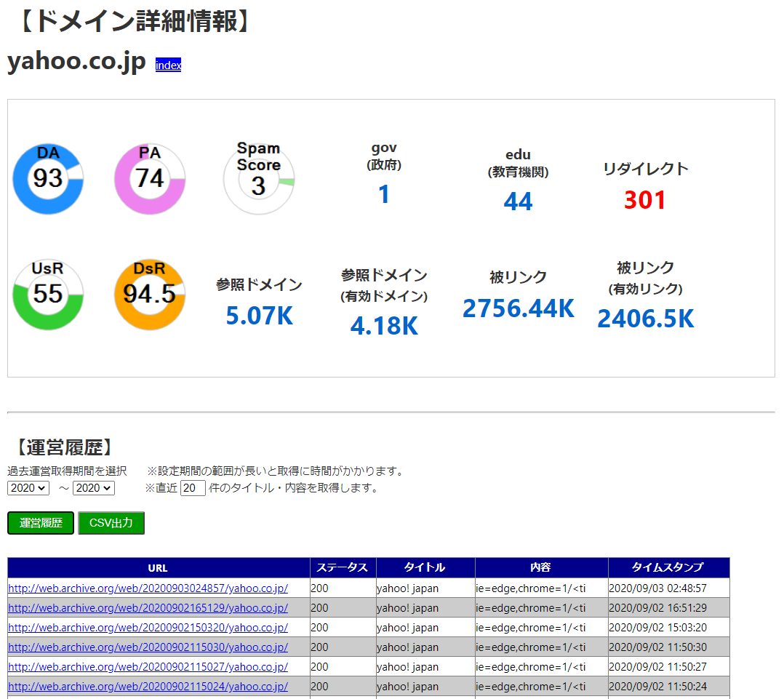Click the Spam Score 3 gauge
Viewport: 784px width, 699px height.
pyautogui.click(x=259, y=178)
